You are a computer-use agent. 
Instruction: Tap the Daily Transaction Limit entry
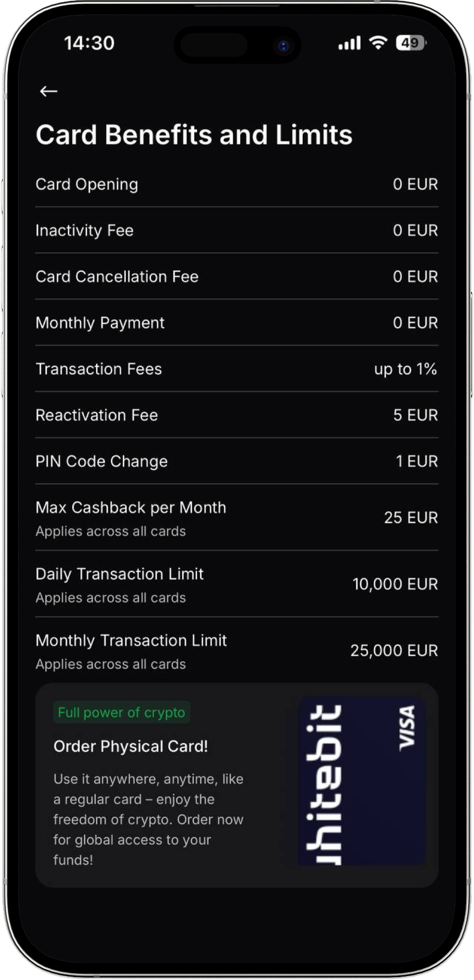click(237, 584)
